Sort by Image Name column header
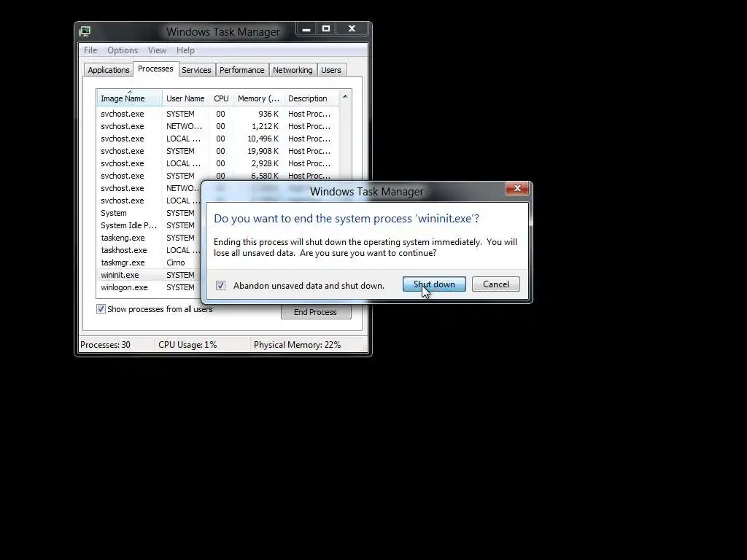Image resolution: width=747 pixels, height=560 pixels. click(130, 98)
